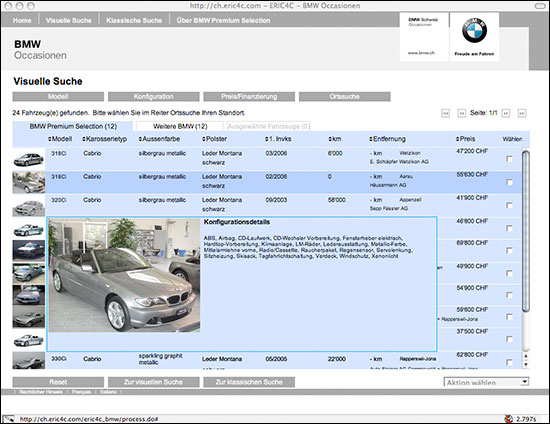Image resolution: width=550 pixels, height=424 pixels.
Task: Click the list scroll-down arrow
Action: (525, 364)
